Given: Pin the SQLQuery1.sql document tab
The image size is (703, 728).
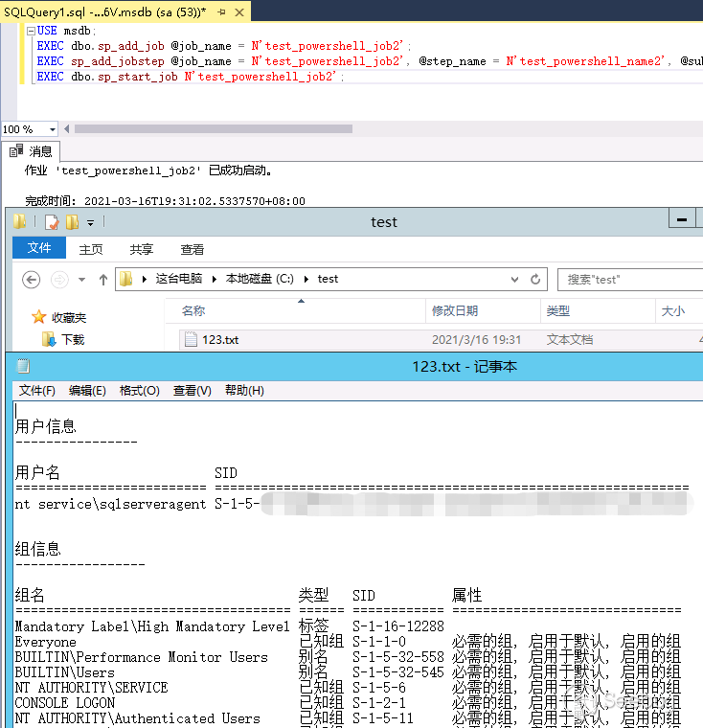Looking at the screenshot, I should click(221, 12).
